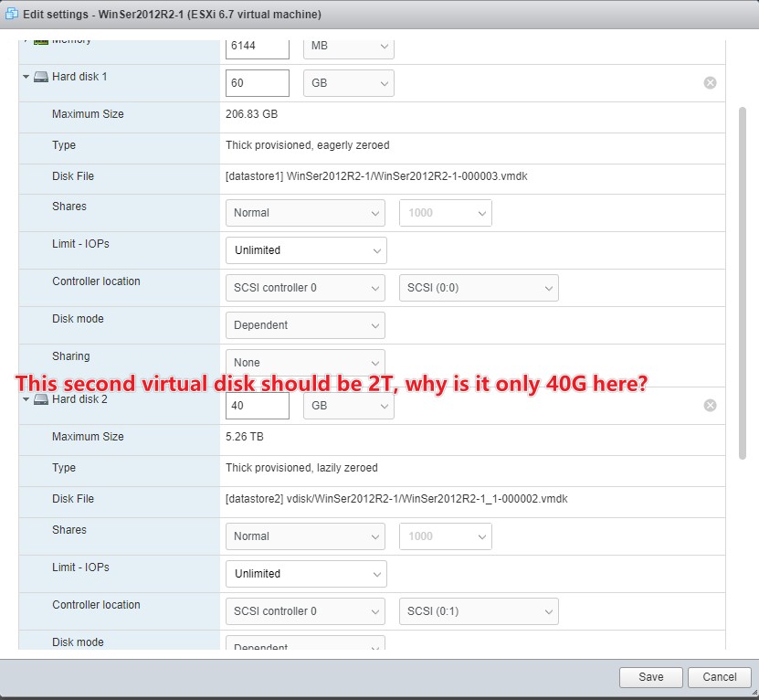Cancel the settings changes
This screenshot has width=759, height=700.
[x=720, y=677]
